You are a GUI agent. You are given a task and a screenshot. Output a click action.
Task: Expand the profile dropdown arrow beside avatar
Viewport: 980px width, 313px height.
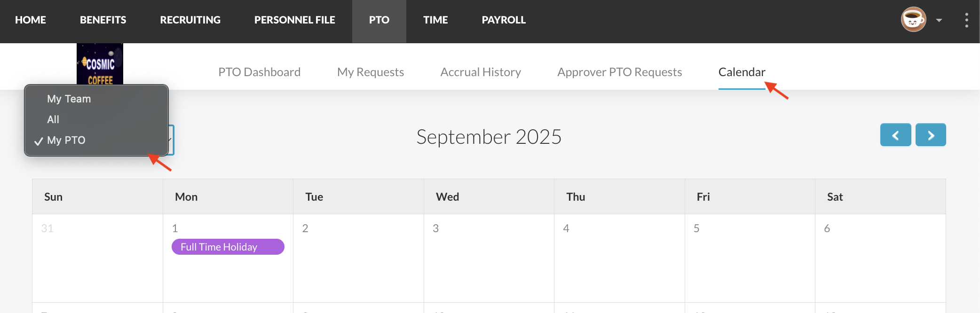tap(939, 20)
